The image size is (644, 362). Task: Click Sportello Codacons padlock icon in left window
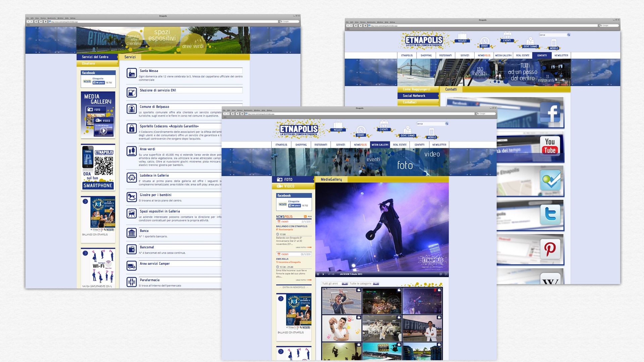tap(131, 128)
